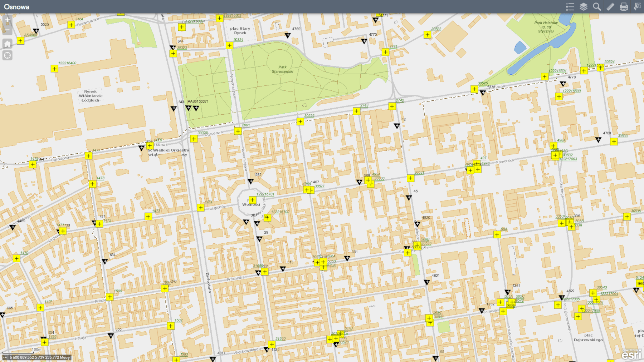The height and width of the screenshot is (362, 644).
Task: Click black triangle marker 4780
Action: 598,140
